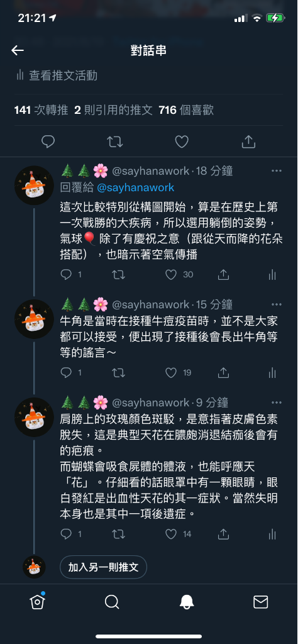
Task: Retweet the main tweet
Action: coord(115,142)
